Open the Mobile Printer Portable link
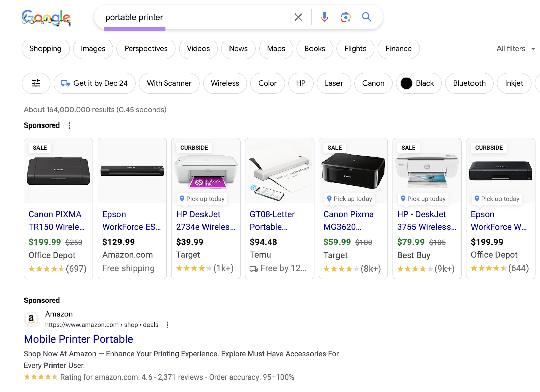Viewport: 540px width, 392px height. (x=78, y=339)
